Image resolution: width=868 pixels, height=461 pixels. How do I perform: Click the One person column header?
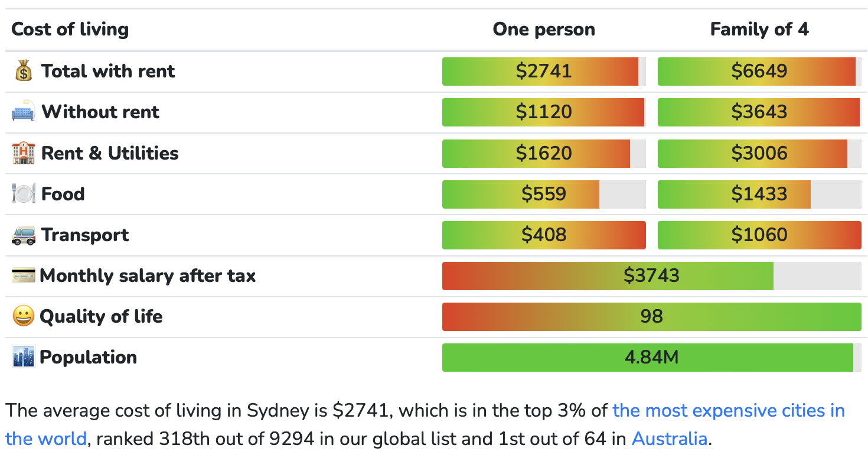[544, 30]
